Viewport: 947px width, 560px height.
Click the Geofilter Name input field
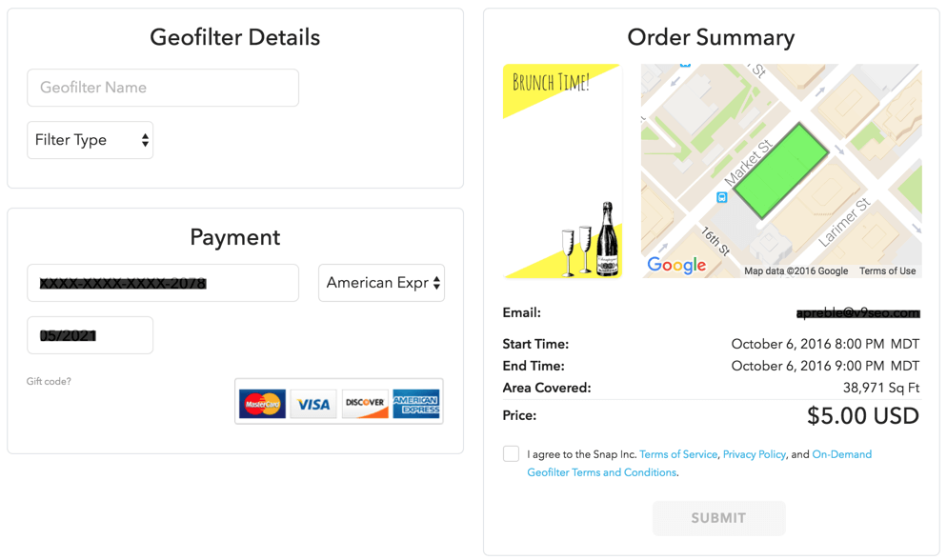[x=163, y=88]
